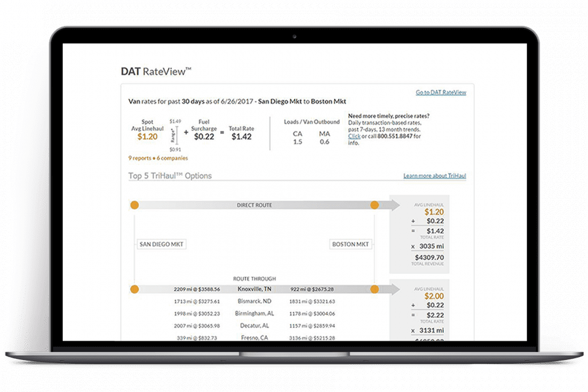
Task: Click the $2.00 avg linehaul value
Action: coord(434,296)
